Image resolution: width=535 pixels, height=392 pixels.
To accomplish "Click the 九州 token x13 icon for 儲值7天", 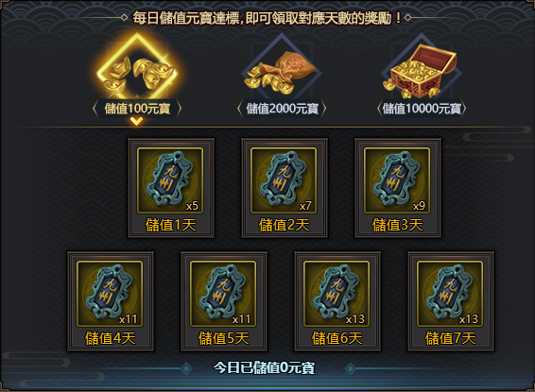I will (x=450, y=294).
